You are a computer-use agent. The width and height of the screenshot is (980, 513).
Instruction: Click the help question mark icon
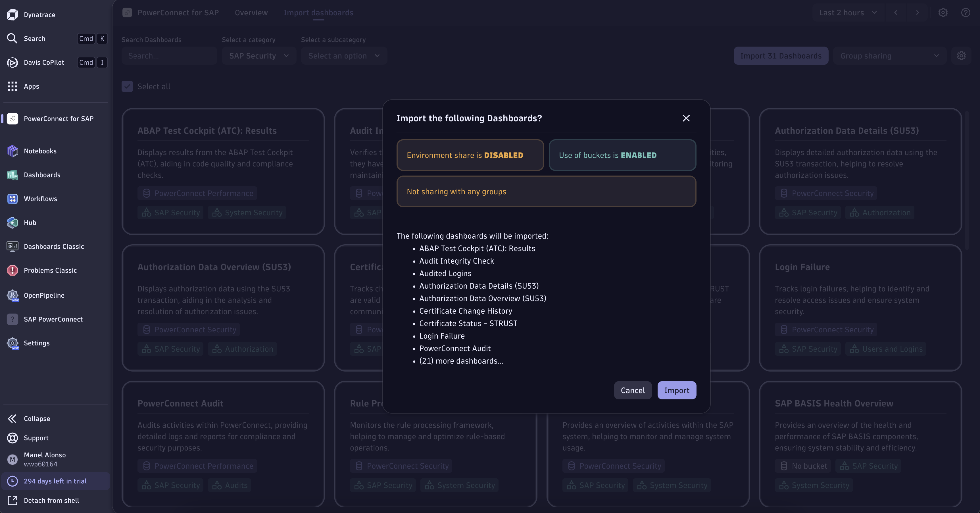966,12
